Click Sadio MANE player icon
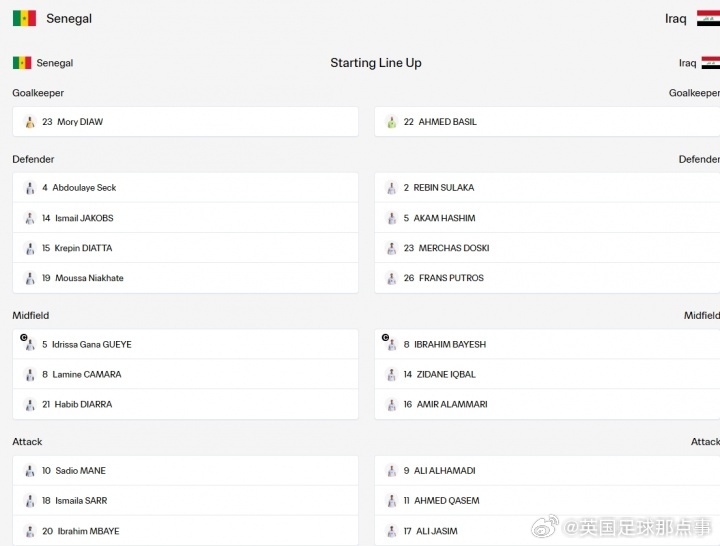This screenshot has height=546, width=720. pos(30,471)
